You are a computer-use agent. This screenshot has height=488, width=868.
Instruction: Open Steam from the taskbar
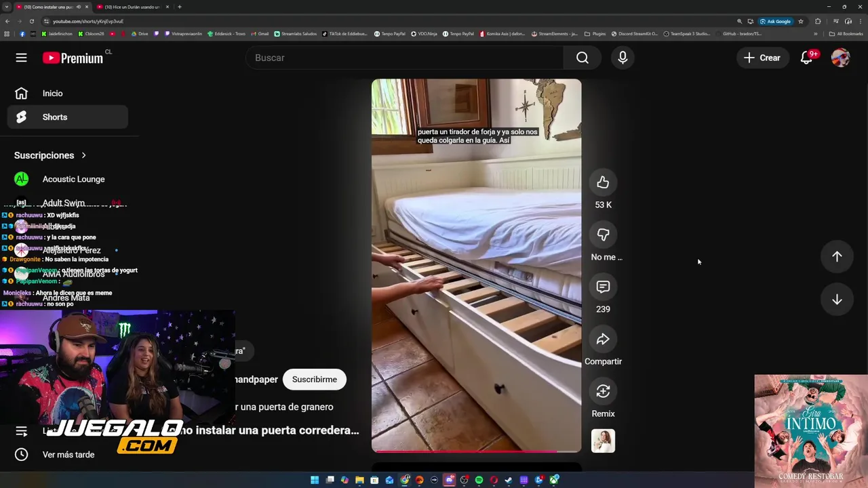click(509, 480)
